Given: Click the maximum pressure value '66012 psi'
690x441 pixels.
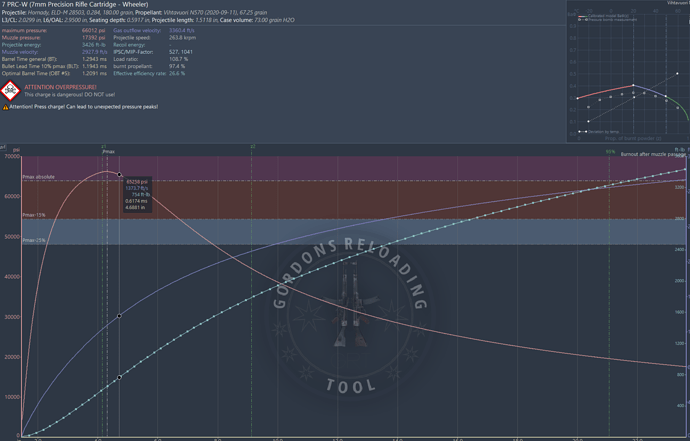Looking at the screenshot, I should [93, 31].
